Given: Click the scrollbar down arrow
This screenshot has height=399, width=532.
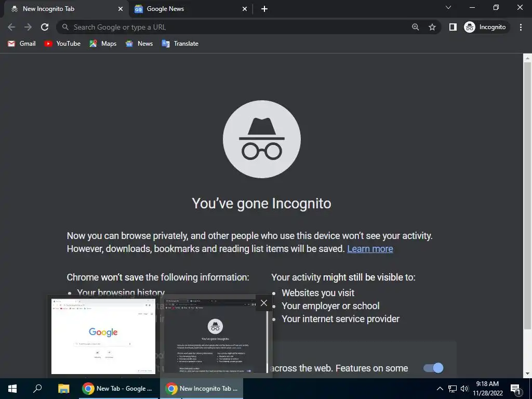Looking at the screenshot, I should coord(527,374).
